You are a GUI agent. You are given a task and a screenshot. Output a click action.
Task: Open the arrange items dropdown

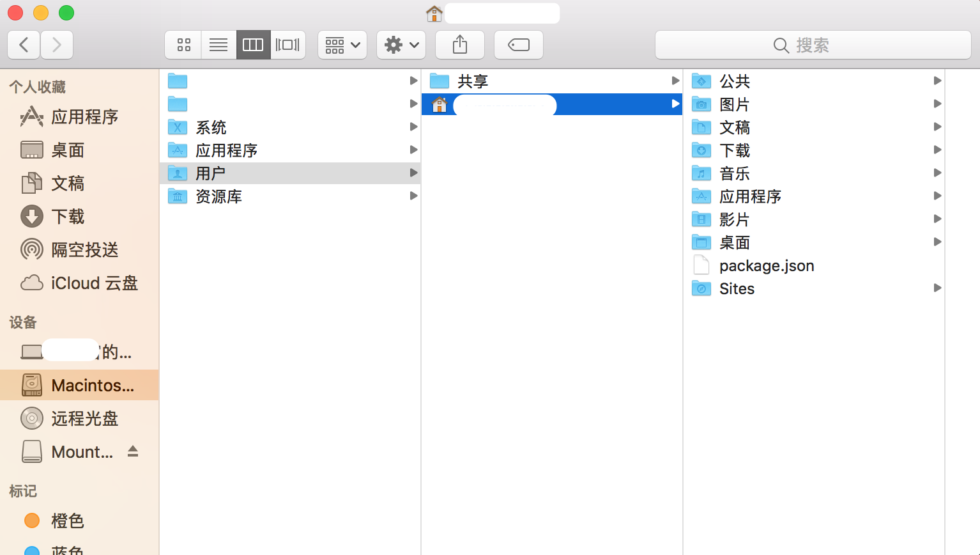tap(342, 45)
